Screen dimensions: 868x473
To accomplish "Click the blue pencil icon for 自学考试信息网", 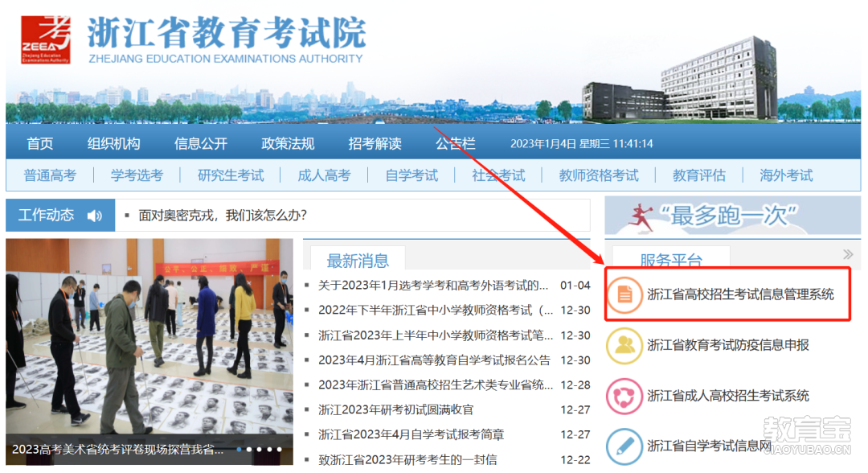I will (x=624, y=446).
